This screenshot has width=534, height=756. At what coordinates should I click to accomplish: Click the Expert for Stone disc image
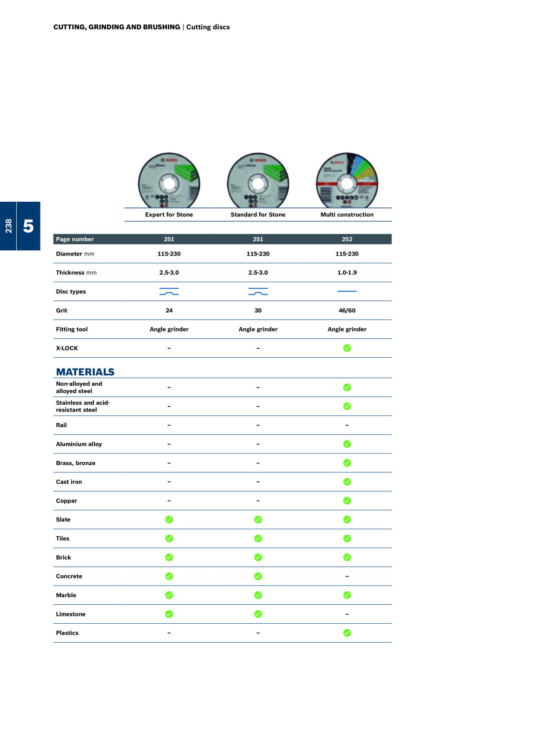click(x=169, y=180)
